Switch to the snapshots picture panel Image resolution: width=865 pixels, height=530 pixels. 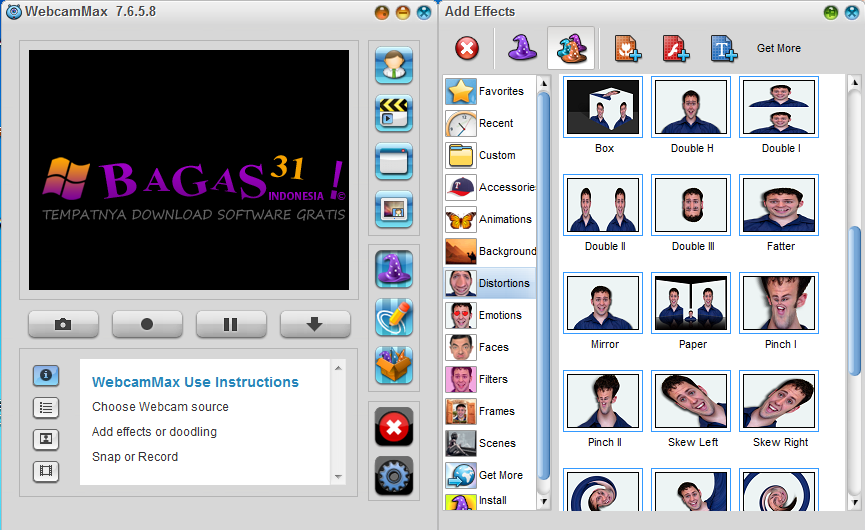tap(46, 439)
